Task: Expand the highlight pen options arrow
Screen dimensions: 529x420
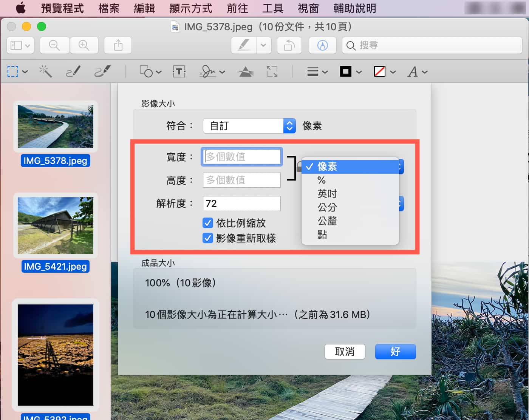Action: click(263, 46)
